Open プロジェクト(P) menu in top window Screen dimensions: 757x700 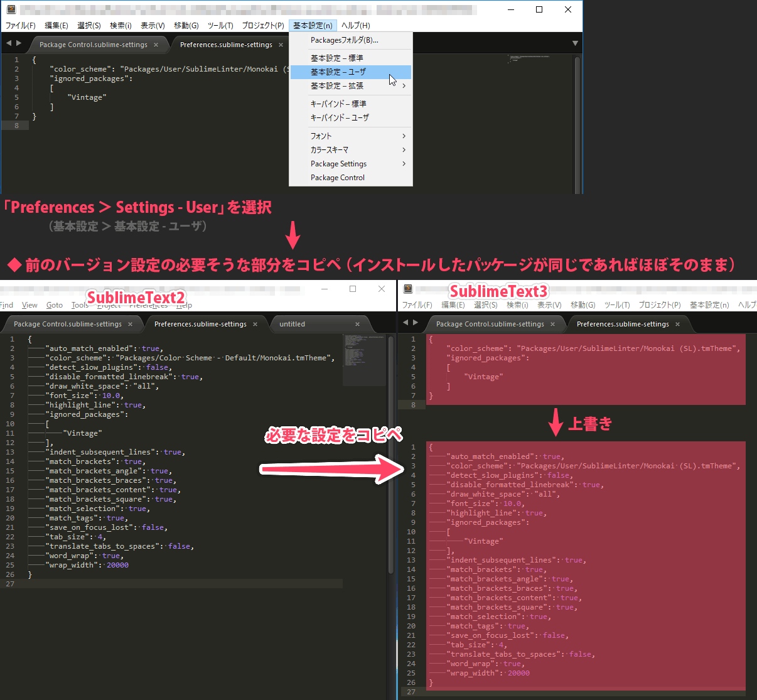click(263, 26)
